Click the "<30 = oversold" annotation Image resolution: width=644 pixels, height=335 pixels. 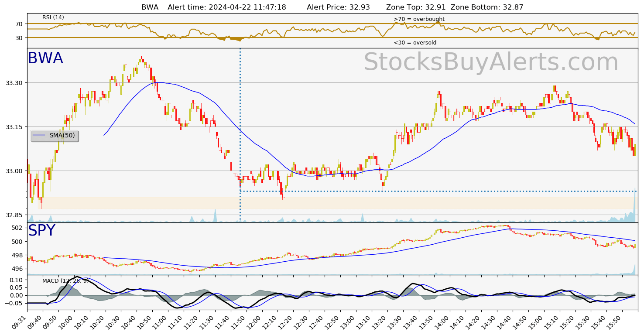coord(415,43)
